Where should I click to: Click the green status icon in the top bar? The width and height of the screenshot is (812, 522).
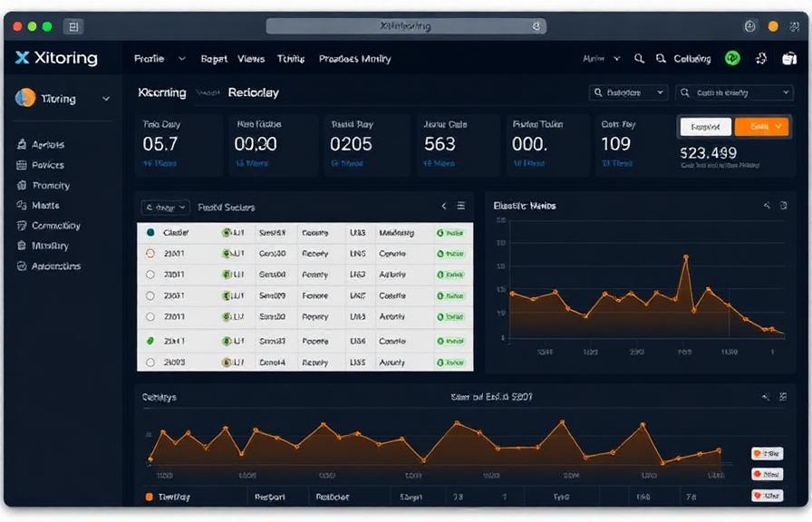(734, 57)
